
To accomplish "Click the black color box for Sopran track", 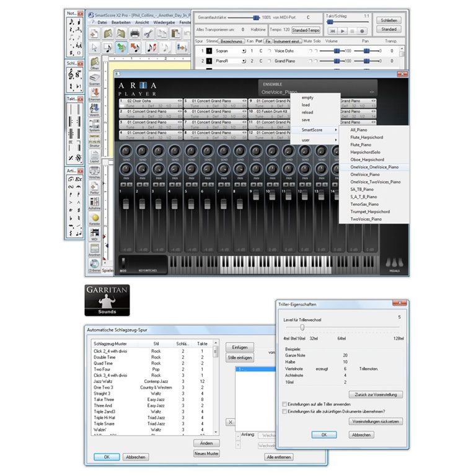I will pyautogui.click(x=209, y=51).
